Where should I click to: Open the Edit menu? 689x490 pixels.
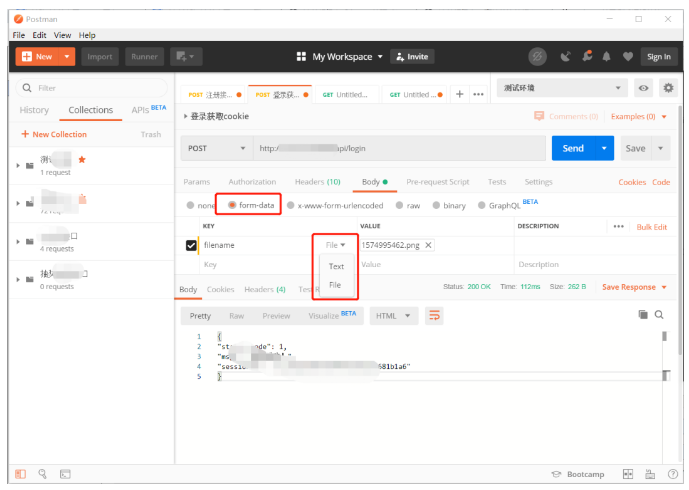point(40,35)
